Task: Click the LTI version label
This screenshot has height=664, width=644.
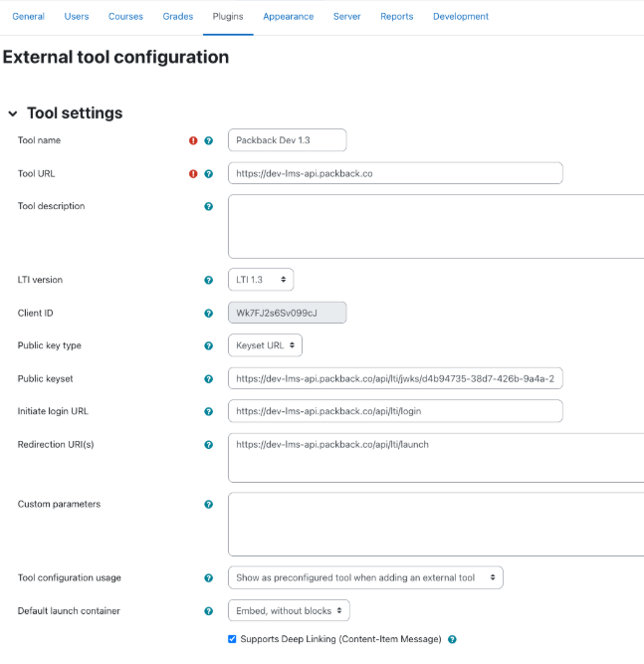Action: tap(40, 280)
